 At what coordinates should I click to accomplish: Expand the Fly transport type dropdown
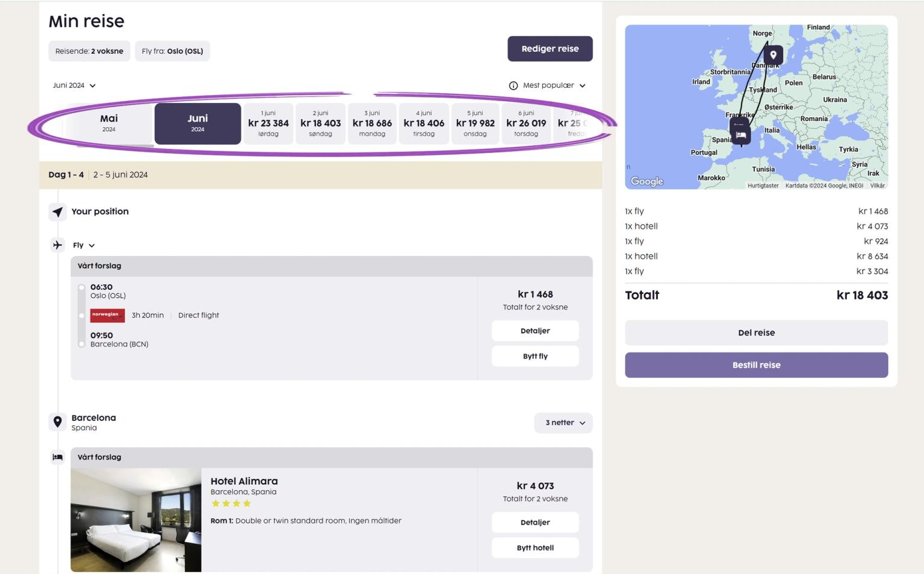click(x=84, y=245)
